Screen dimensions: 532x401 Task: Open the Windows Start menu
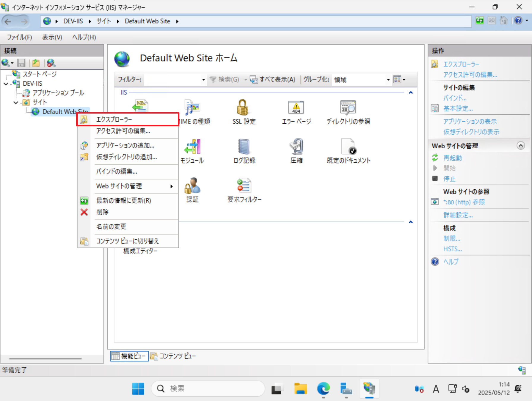coord(138,389)
